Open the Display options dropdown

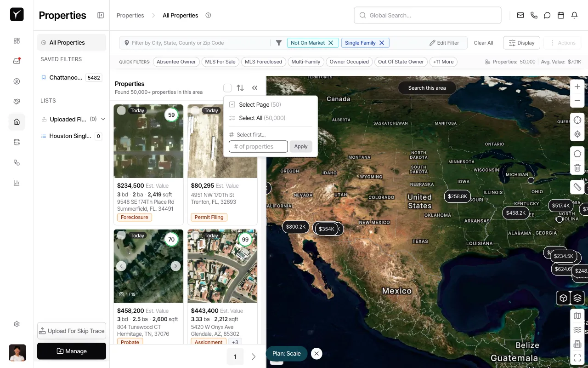tap(521, 43)
